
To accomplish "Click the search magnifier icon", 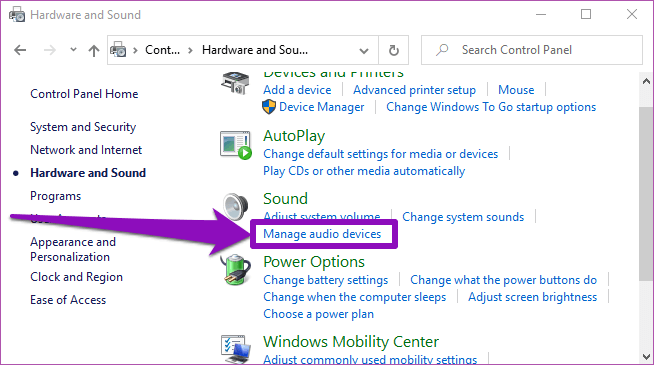I will (442, 50).
